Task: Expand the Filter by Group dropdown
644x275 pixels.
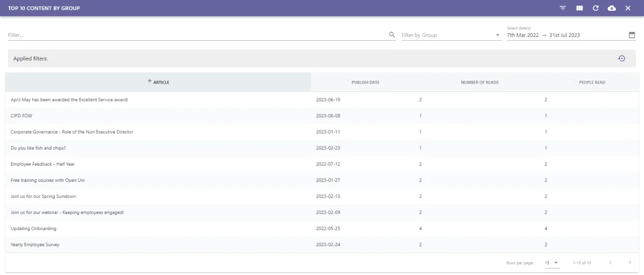Action: tap(451, 35)
